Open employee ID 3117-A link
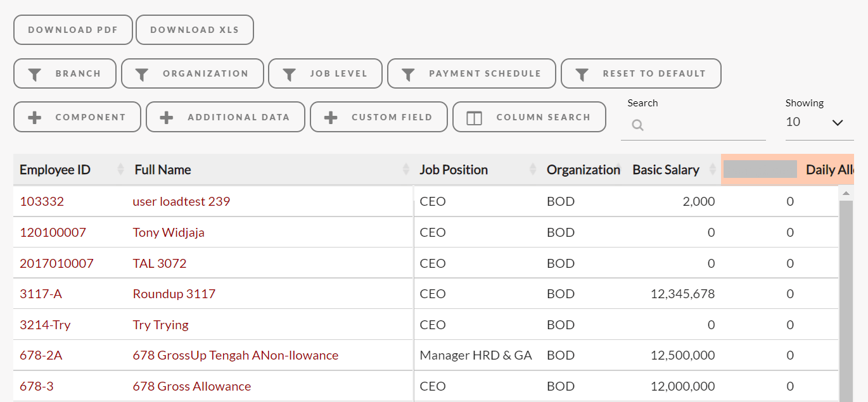 pos(41,294)
